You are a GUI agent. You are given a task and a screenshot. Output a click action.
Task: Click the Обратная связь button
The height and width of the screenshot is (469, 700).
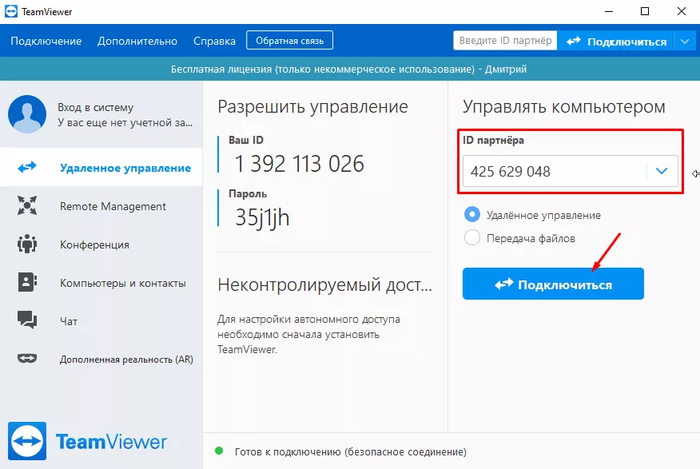(x=289, y=41)
